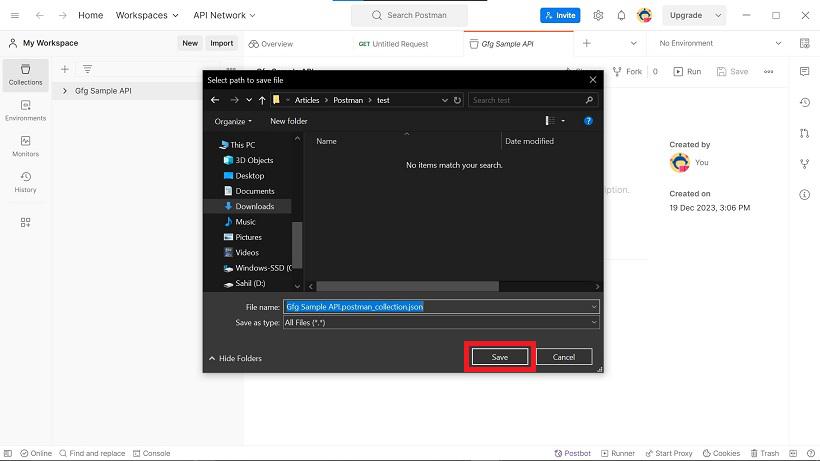Open Postman settings gear
The image size is (820, 461).
click(x=598, y=15)
